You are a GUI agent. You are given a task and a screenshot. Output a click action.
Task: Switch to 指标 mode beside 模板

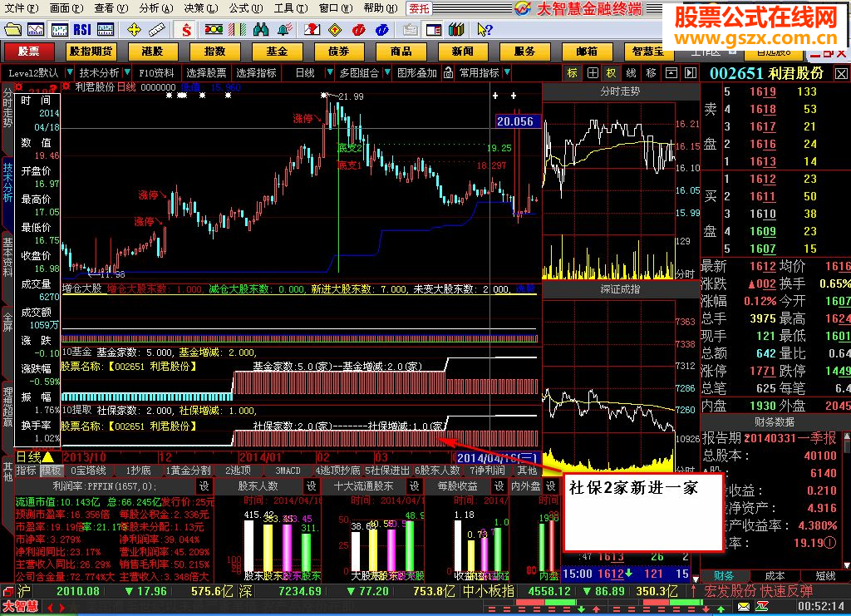click(26, 471)
